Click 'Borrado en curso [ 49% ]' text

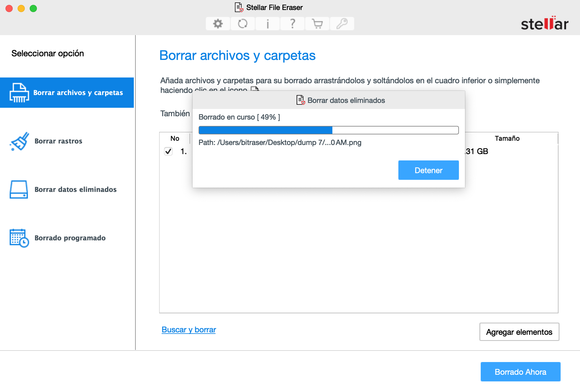coord(239,117)
